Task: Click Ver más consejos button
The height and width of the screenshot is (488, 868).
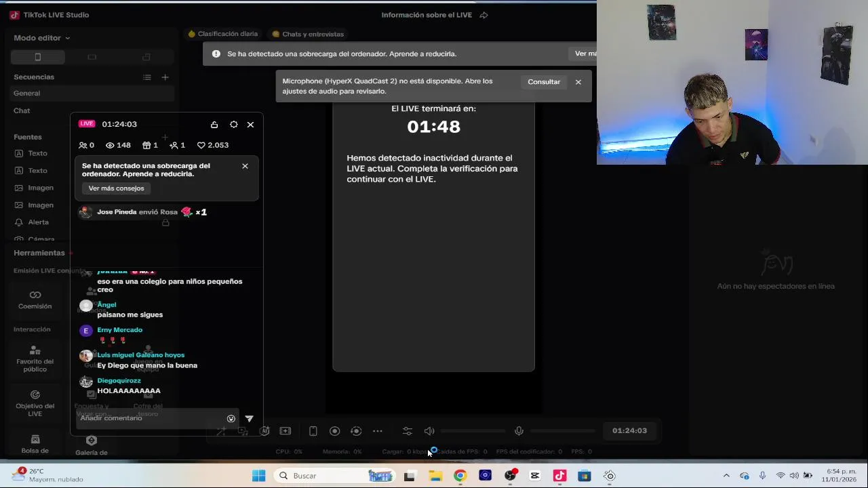Action: coord(116,188)
